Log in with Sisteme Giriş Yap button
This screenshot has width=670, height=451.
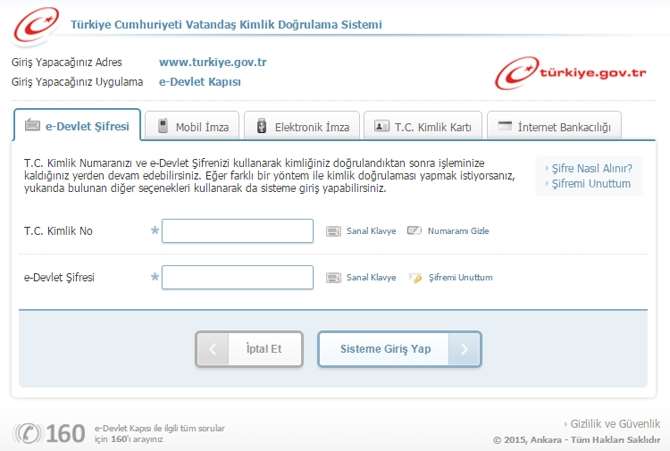(400, 349)
